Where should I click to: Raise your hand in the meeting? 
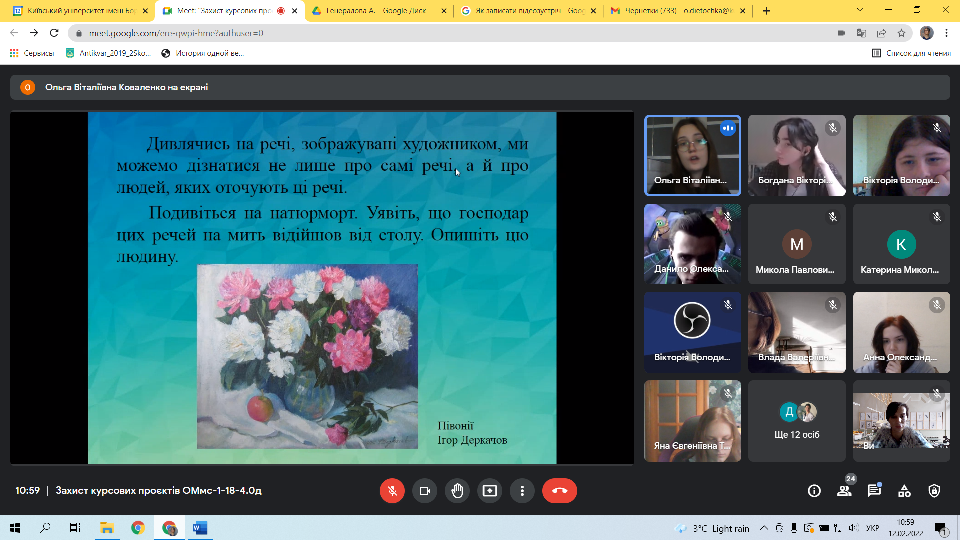click(x=457, y=491)
